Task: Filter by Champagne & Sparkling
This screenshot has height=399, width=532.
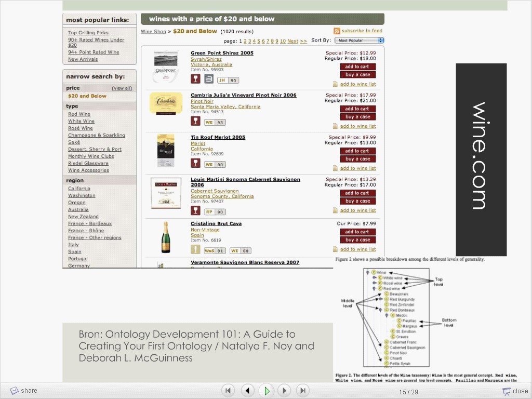Action: coord(96,136)
